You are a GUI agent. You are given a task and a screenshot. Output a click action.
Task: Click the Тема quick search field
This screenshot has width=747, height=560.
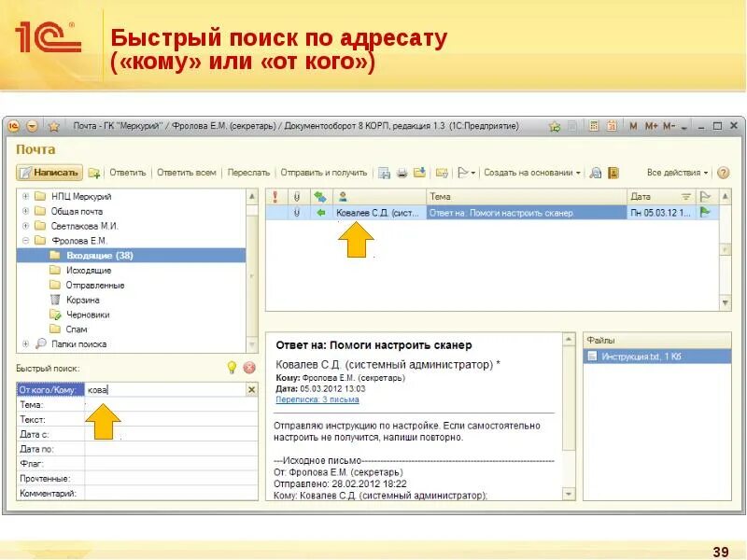(x=171, y=404)
